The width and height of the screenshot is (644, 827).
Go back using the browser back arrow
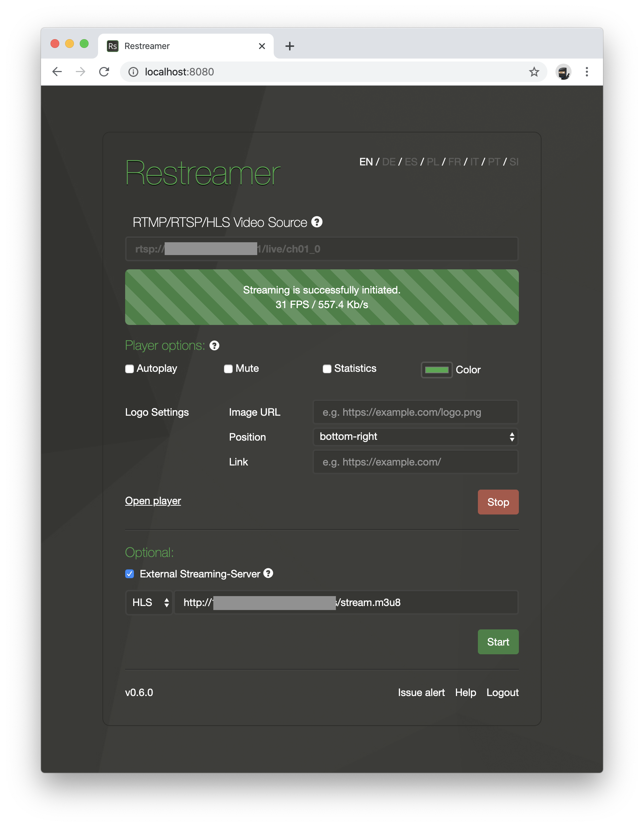click(x=57, y=72)
